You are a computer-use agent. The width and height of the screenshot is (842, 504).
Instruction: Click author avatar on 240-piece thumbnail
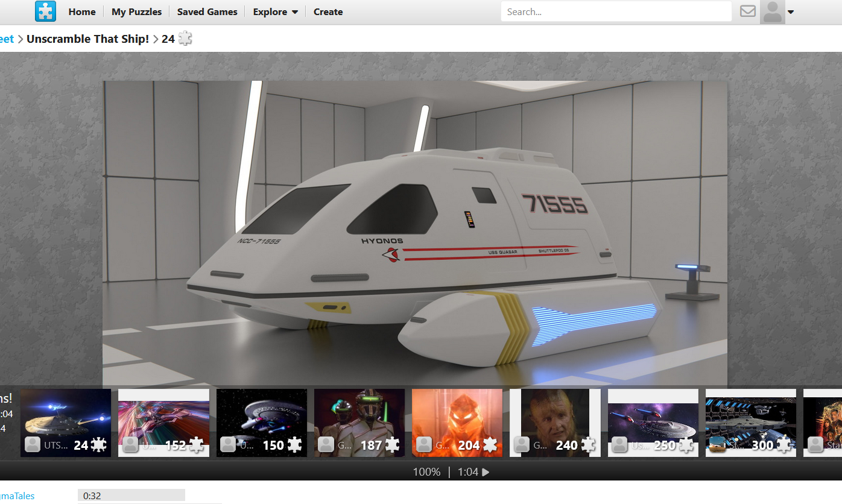coord(522,445)
